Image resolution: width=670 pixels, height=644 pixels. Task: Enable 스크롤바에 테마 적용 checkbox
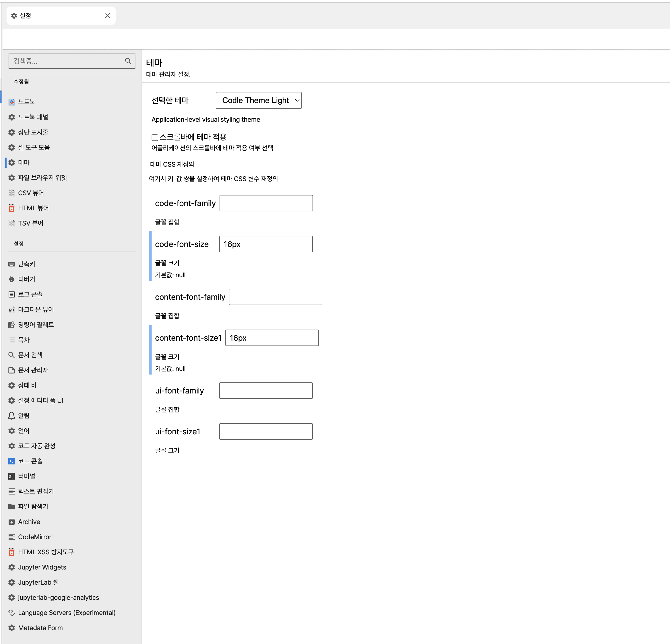[155, 137]
